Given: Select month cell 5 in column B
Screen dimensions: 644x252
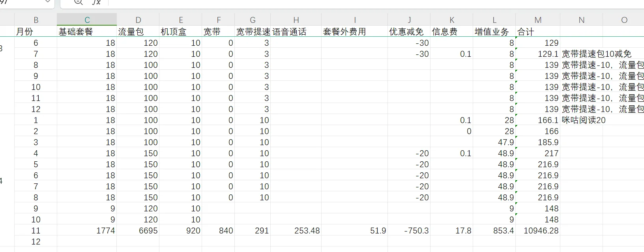Looking at the screenshot, I should pos(36,164).
